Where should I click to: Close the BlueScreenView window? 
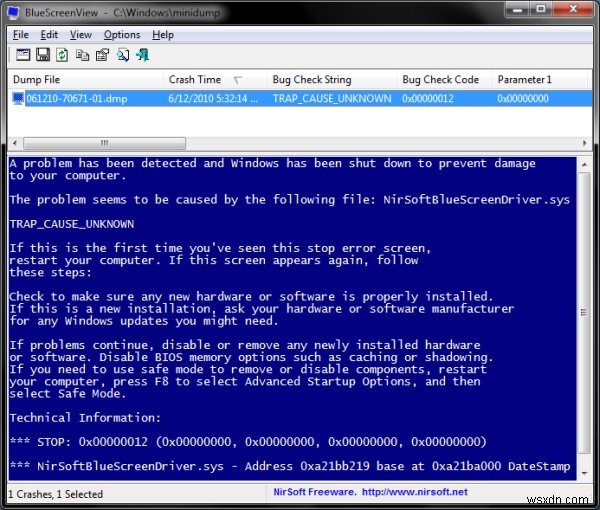pos(573,9)
